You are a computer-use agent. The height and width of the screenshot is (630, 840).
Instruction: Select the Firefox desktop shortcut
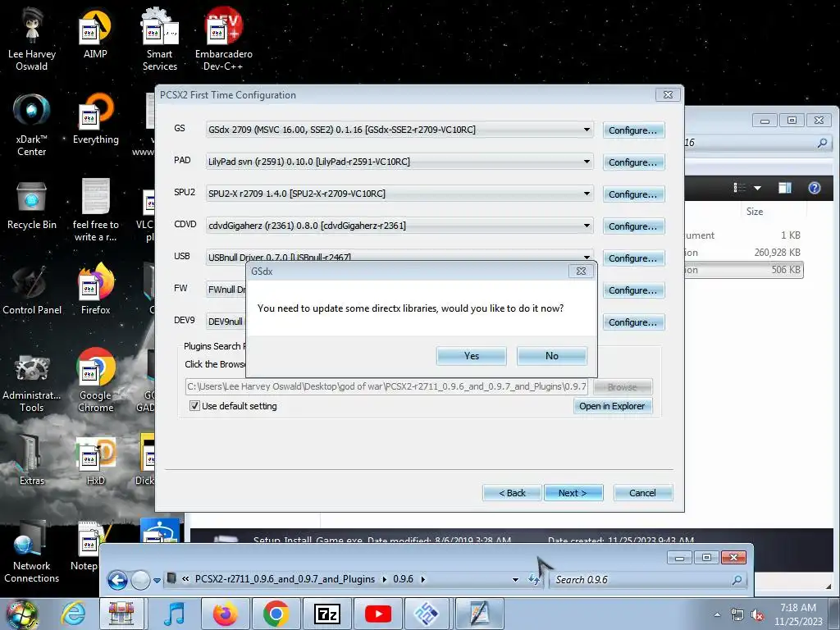pyautogui.click(x=95, y=290)
